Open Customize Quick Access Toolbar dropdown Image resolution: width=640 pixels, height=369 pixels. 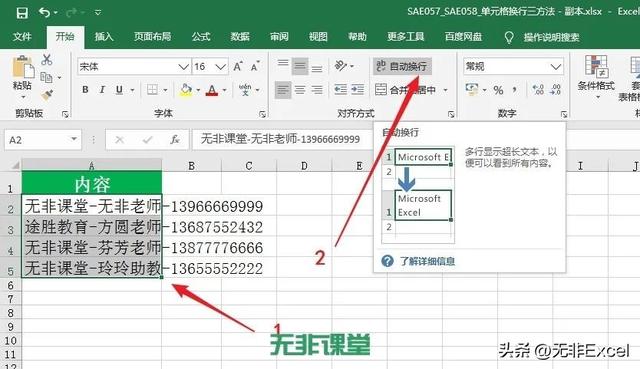(98, 13)
